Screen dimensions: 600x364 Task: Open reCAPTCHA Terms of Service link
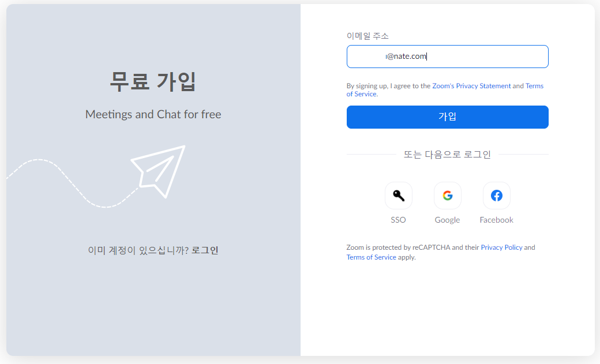[x=371, y=257]
